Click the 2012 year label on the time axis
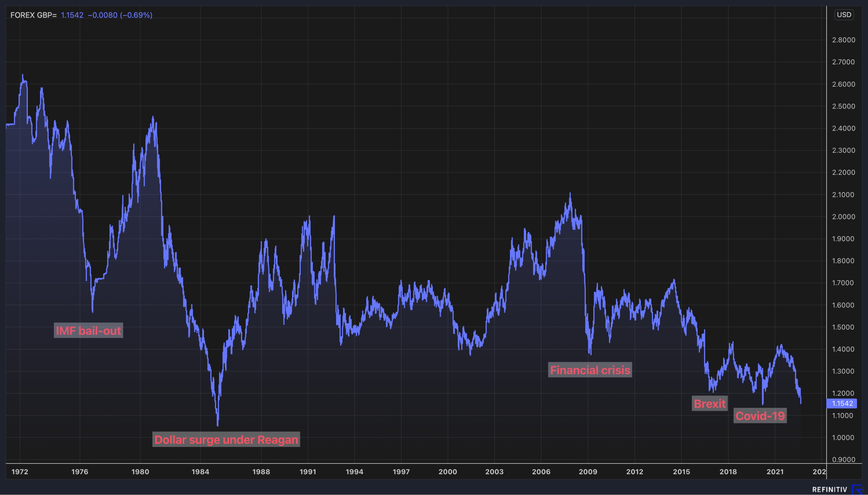This screenshot has height=495, width=868. [x=635, y=472]
